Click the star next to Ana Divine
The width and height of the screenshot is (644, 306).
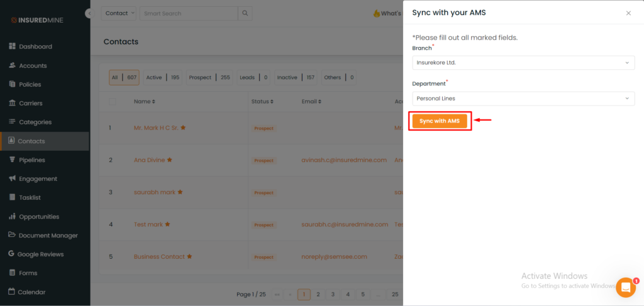pyautogui.click(x=169, y=160)
